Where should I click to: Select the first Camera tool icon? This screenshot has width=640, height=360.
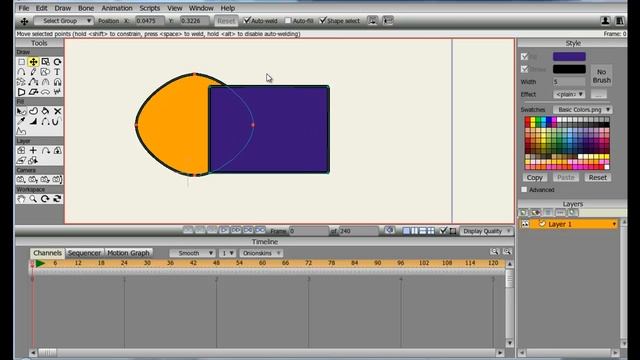tap(21, 180)
